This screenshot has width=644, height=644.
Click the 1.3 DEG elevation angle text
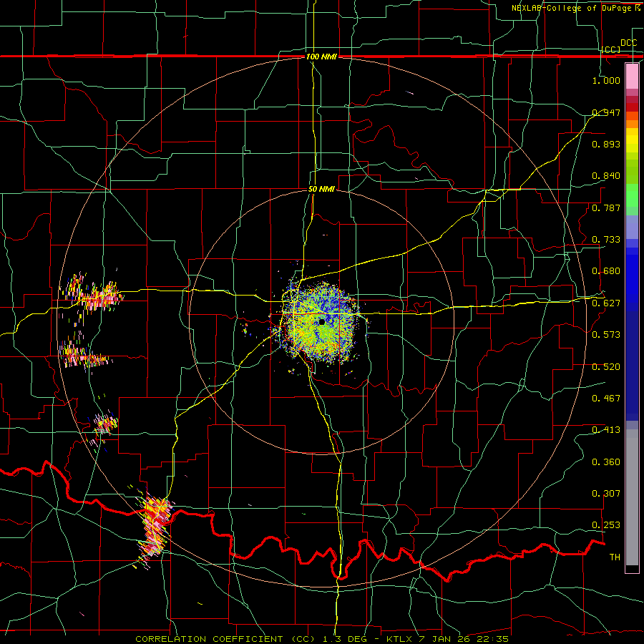tap(345, 639)
